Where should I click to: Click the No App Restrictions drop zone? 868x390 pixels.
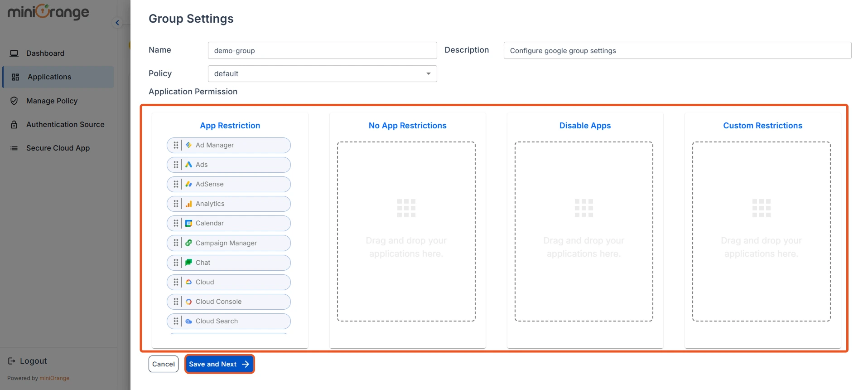(406, 231)
